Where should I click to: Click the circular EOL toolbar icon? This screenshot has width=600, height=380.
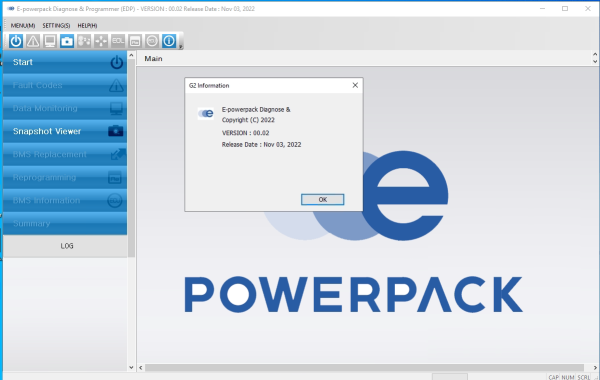point(152,41)
